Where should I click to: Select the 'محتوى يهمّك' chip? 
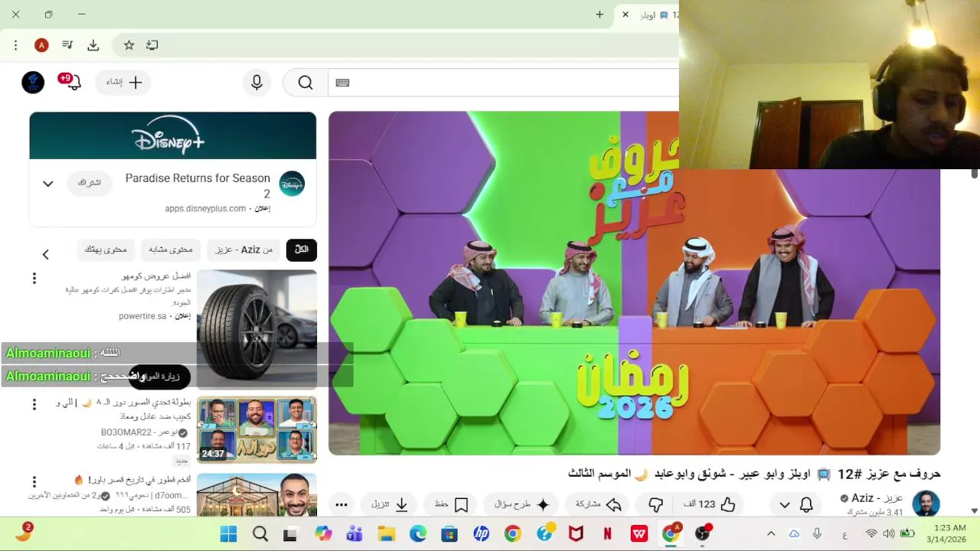(106, 249)
